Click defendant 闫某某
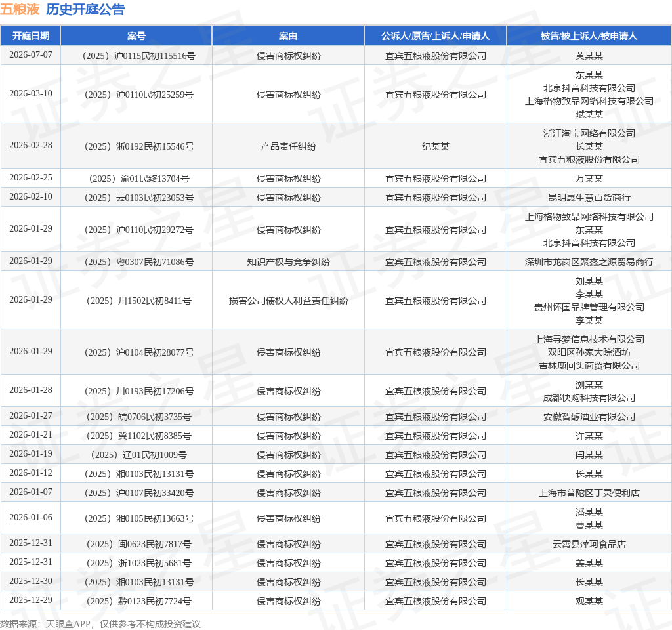The width and height of the screenshot is (672, 630). (x=589, y=455)
